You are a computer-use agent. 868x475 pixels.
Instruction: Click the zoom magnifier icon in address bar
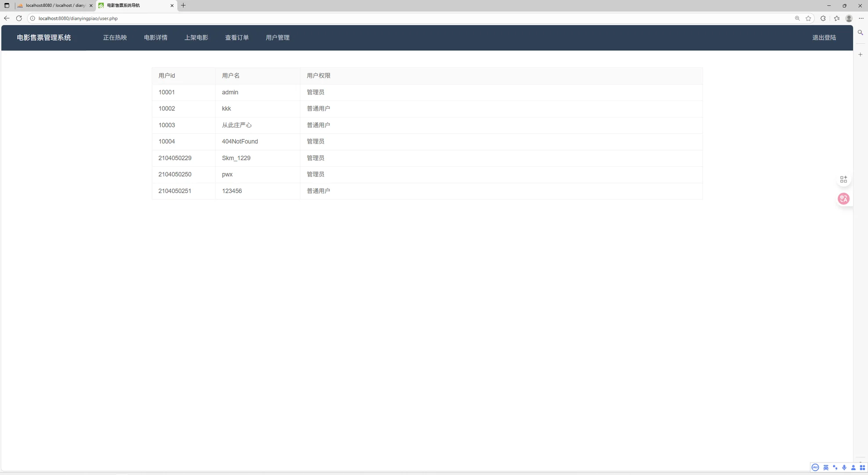(797, 18)
